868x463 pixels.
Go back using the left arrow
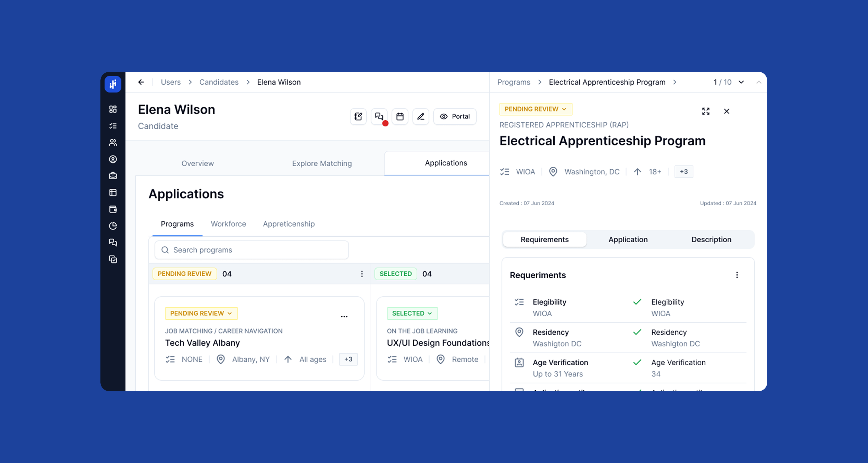click(141, 82)
